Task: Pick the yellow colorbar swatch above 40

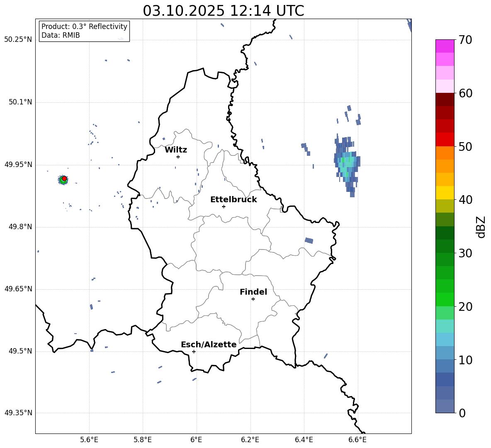Action: (x=445, y=193)
